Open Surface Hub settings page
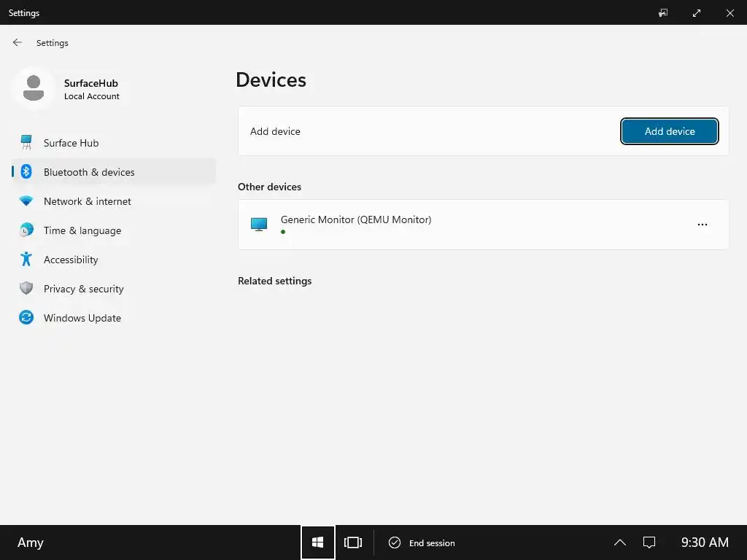The image size is (747, 560). tap(113, 143)
